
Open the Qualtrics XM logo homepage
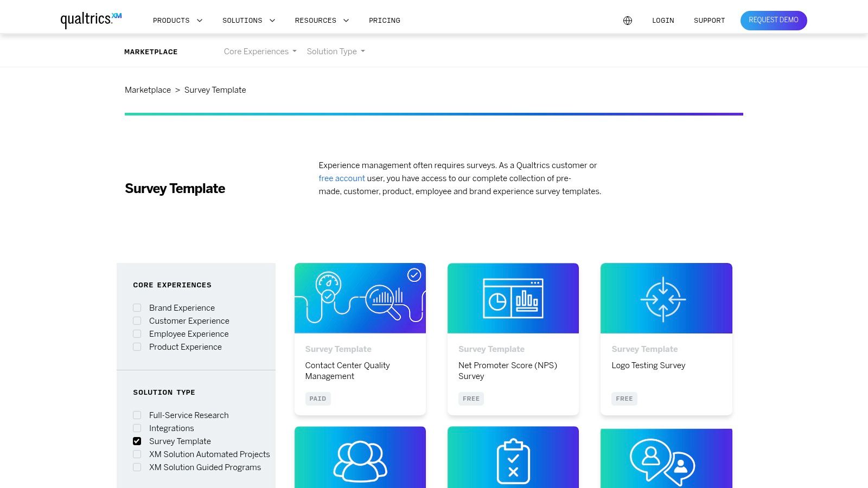91,20
